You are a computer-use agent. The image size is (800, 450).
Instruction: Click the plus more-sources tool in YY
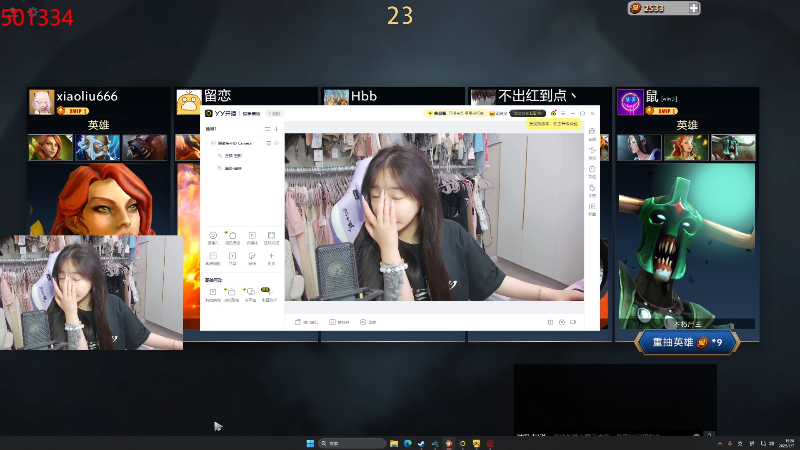271,258
